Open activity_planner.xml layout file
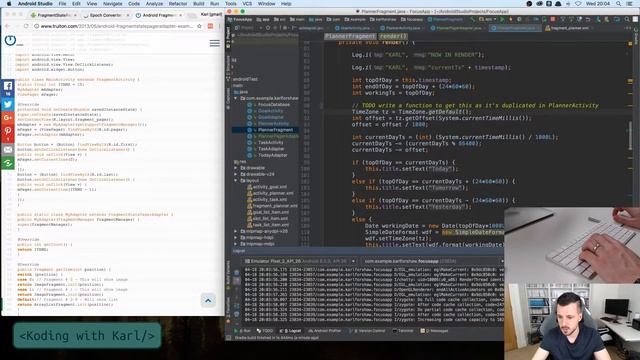This screenshot has width=640, height=360. tap(273, 193)
